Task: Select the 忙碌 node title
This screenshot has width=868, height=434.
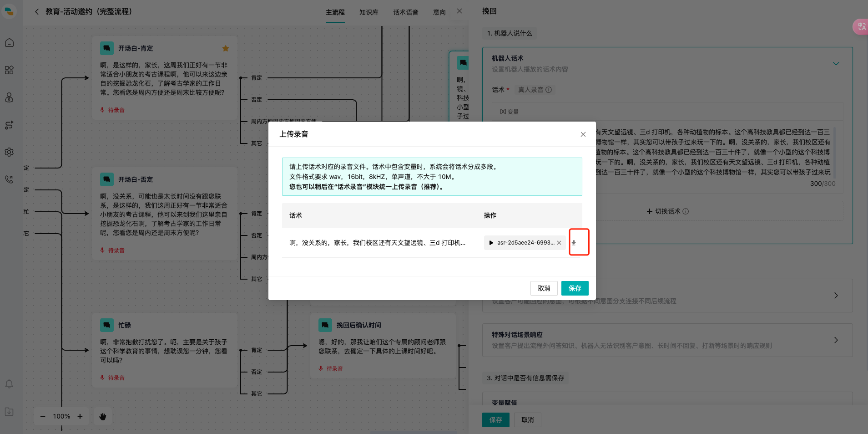Action: click(125, 325)
